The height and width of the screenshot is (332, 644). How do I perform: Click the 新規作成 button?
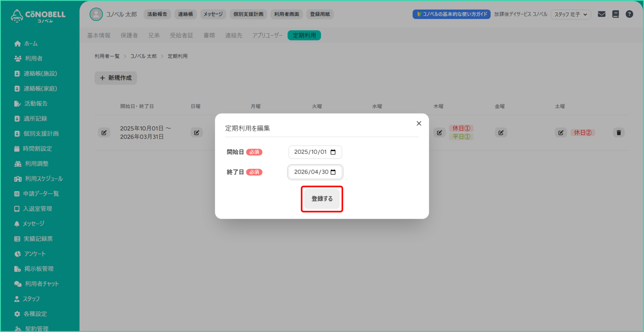coord(116,78)
